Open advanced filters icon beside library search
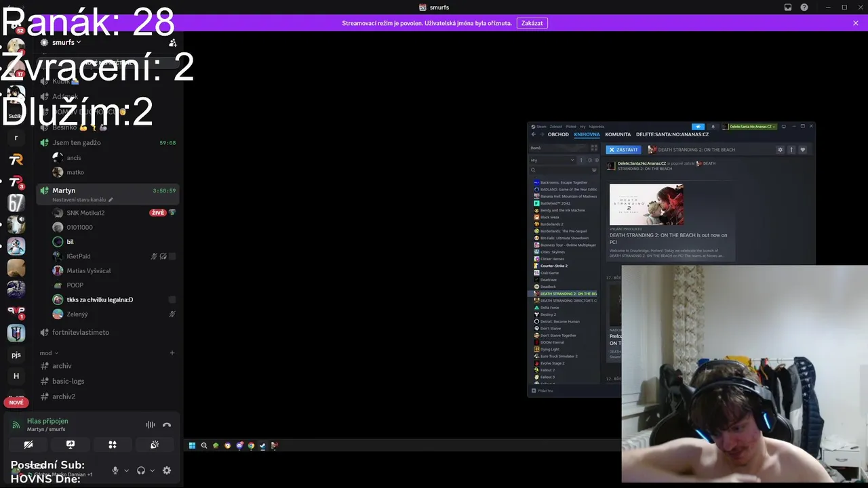 [595, 170]
